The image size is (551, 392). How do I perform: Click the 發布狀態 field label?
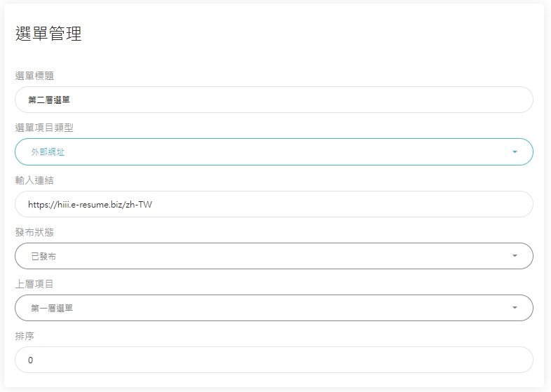(x=36, y=232)
